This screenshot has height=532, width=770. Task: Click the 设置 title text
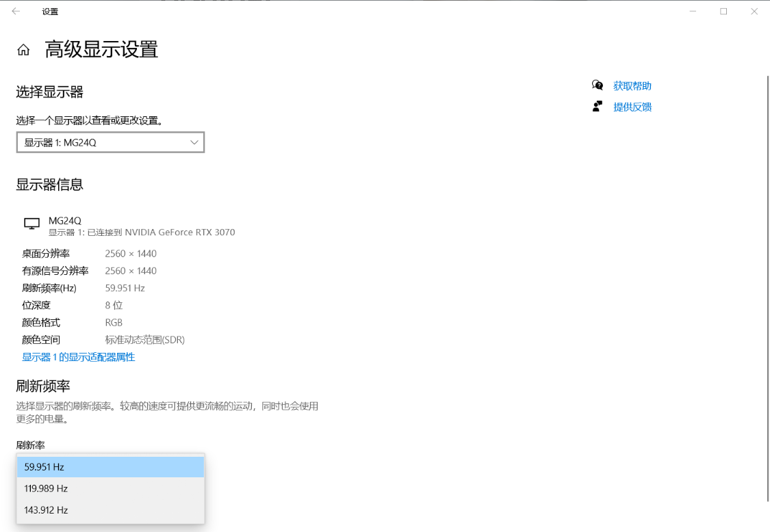click(50, 12)
